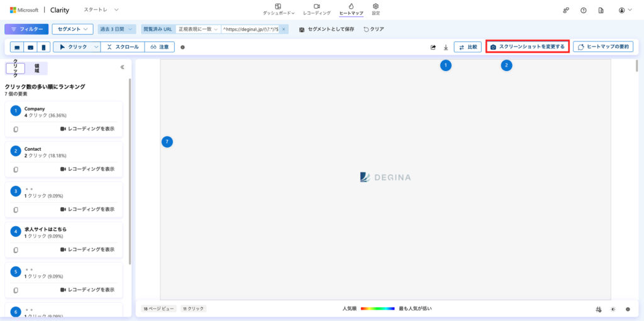Go to the レコーディング tab
This screenshot has width=644, height=321.
tap(316, 9)
